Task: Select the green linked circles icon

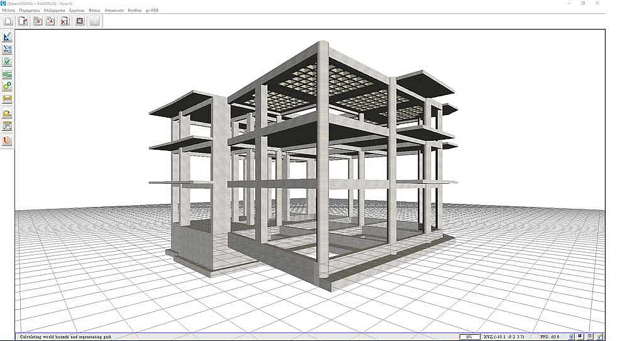Action: point(7,86)
